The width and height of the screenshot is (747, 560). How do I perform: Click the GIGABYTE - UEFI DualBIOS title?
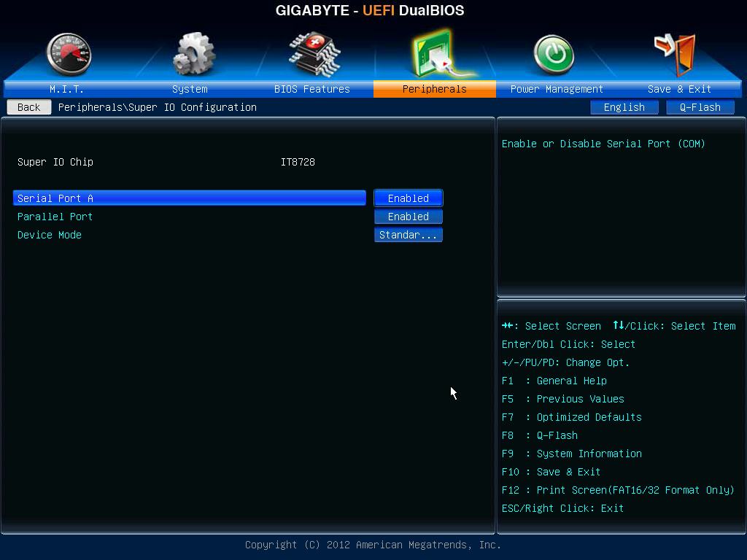point(370,10)
